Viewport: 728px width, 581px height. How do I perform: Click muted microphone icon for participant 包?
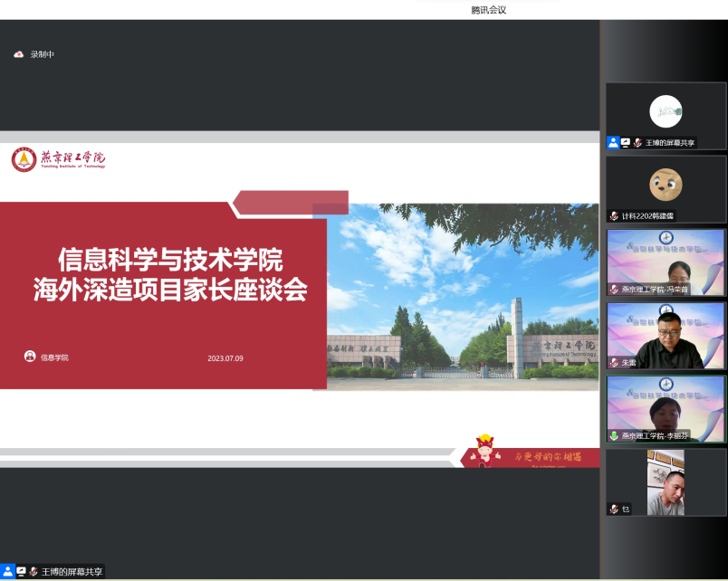(x=614, y=510)
